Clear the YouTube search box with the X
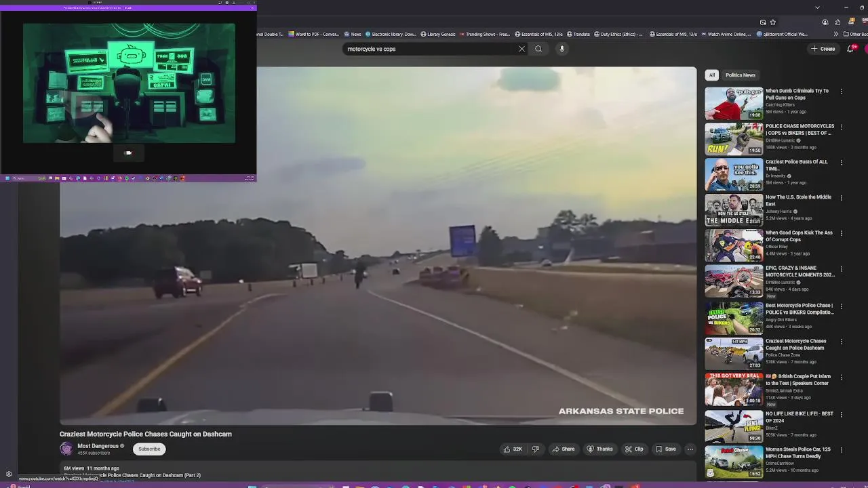 coord(521,49)
